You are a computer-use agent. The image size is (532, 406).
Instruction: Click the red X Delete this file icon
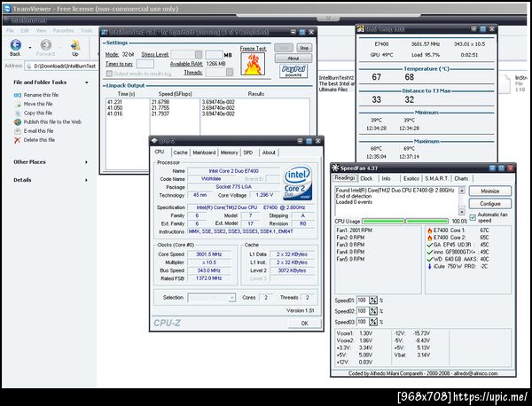[x=18, y=140]
